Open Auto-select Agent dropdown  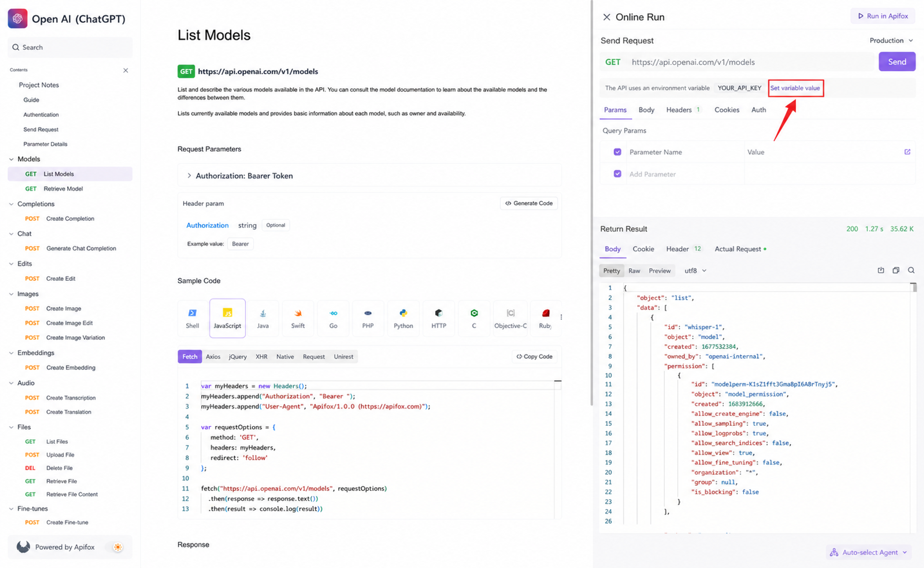point(869,552)
